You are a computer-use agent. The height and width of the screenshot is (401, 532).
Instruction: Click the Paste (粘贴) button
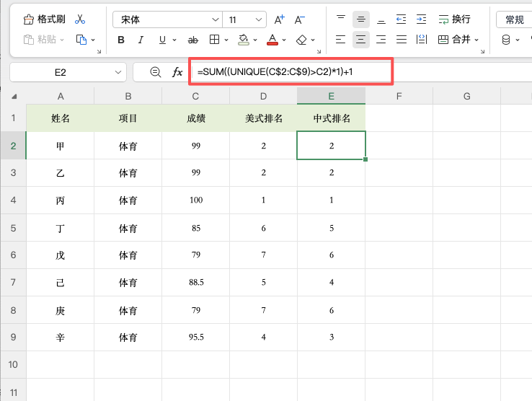tap(40, 40)
